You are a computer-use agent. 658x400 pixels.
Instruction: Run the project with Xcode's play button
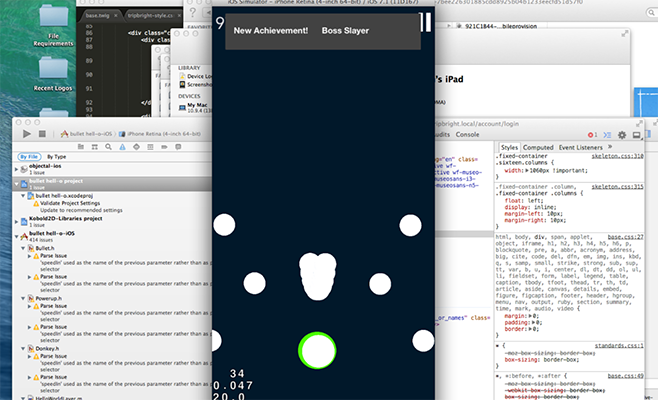tap(27, 134)
